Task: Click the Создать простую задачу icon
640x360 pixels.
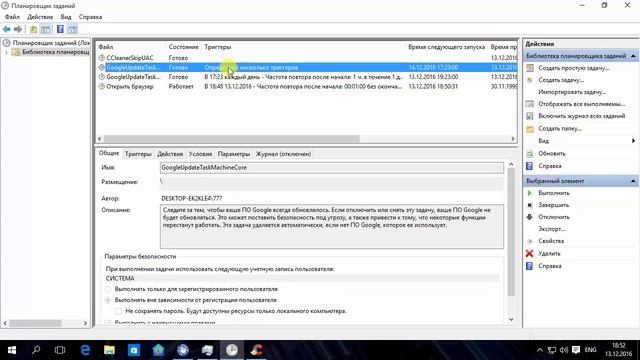Action: (530, 68)
